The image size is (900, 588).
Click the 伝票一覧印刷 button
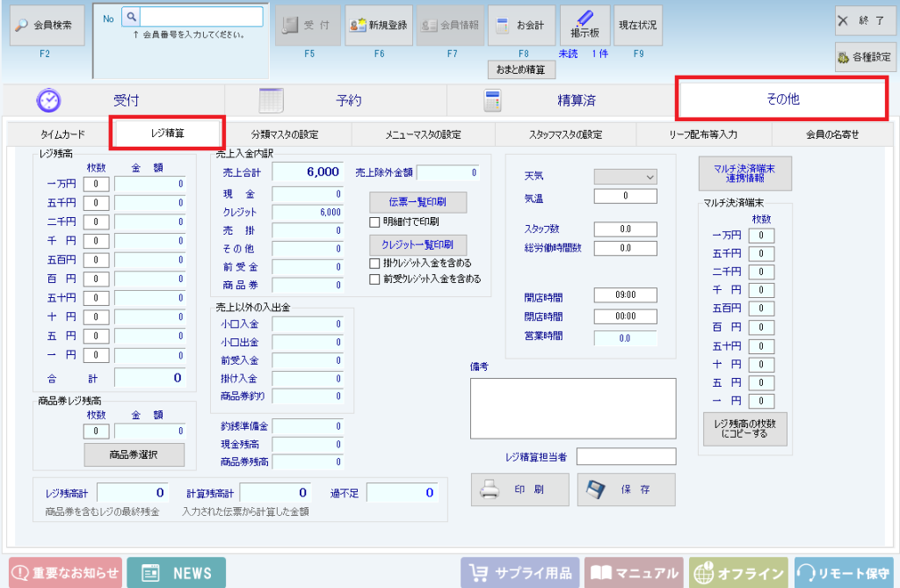click(x=417, y=201)
